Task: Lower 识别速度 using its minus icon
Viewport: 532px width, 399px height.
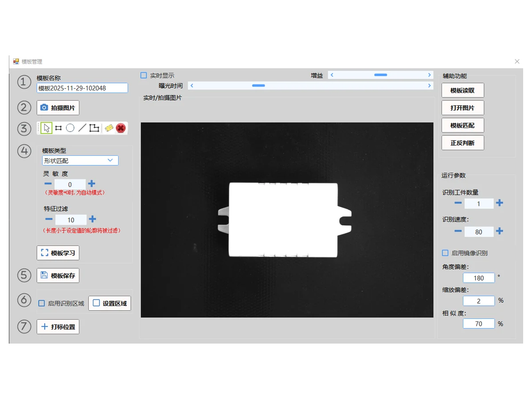Action: coord(458,231)
